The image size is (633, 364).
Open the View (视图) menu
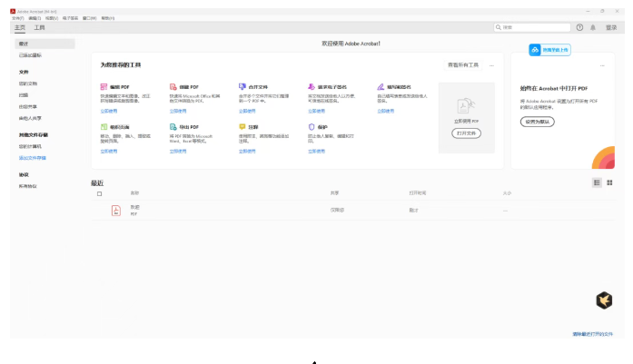[x=52, y=18]
